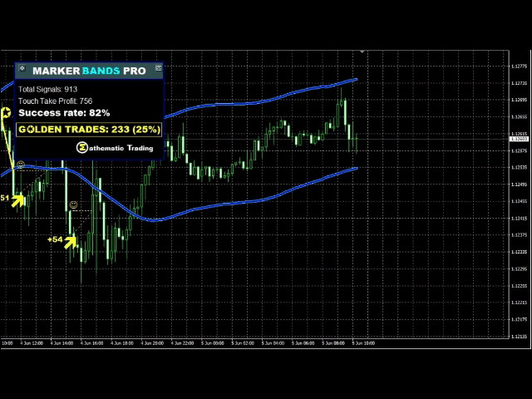Image resolution: width=532 pixels, height=399 pixels.
Task: Click the 'Touch Take Profit: 756' line
Action: [55, 101]
